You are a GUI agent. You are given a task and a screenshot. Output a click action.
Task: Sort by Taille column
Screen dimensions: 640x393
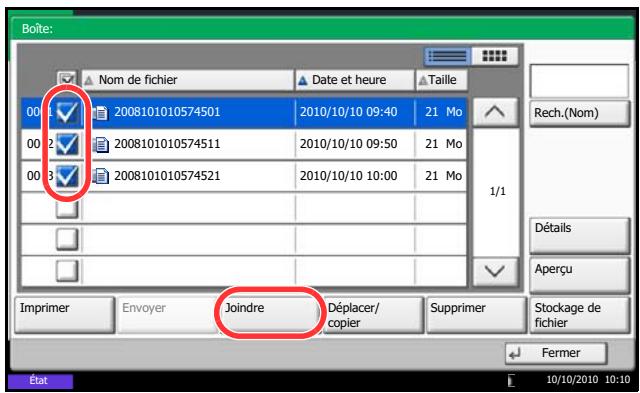pos(441,80)
